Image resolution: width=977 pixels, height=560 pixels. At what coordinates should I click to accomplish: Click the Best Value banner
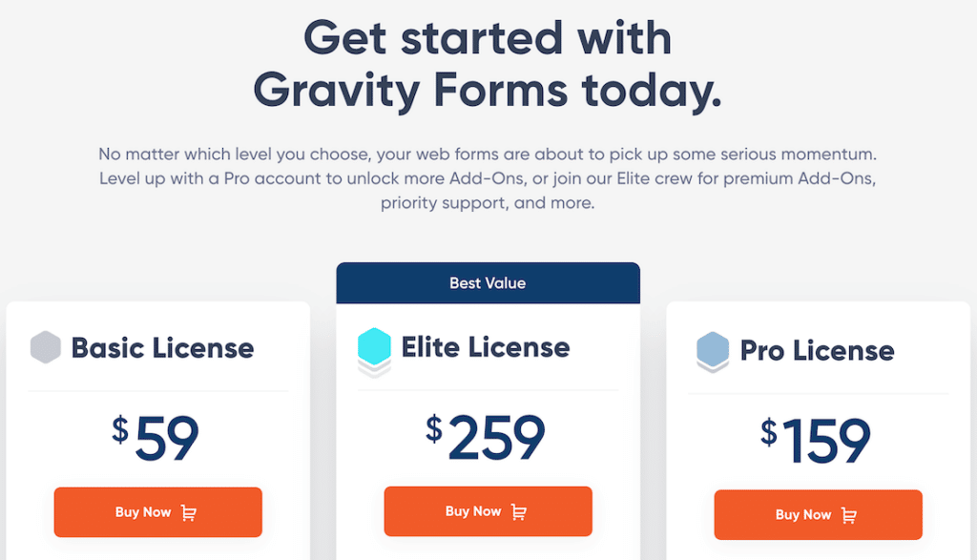tap(488, 282)
